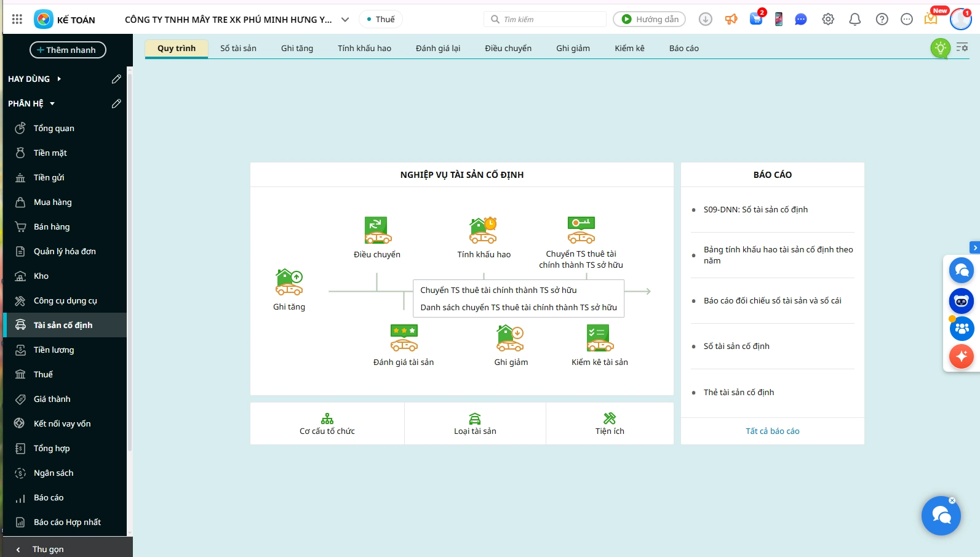Select the Đánh giá tài sản icon
This screenshot has width=980, height=557.
coord(404,338)
